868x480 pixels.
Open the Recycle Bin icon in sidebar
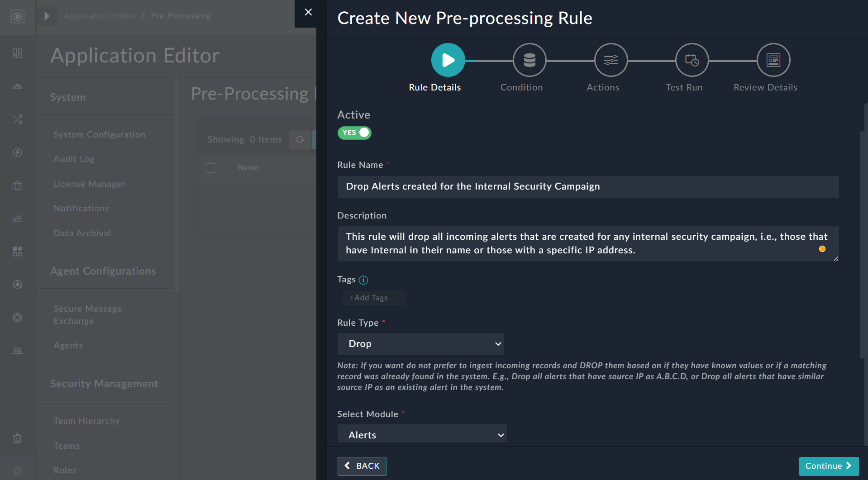18,438
